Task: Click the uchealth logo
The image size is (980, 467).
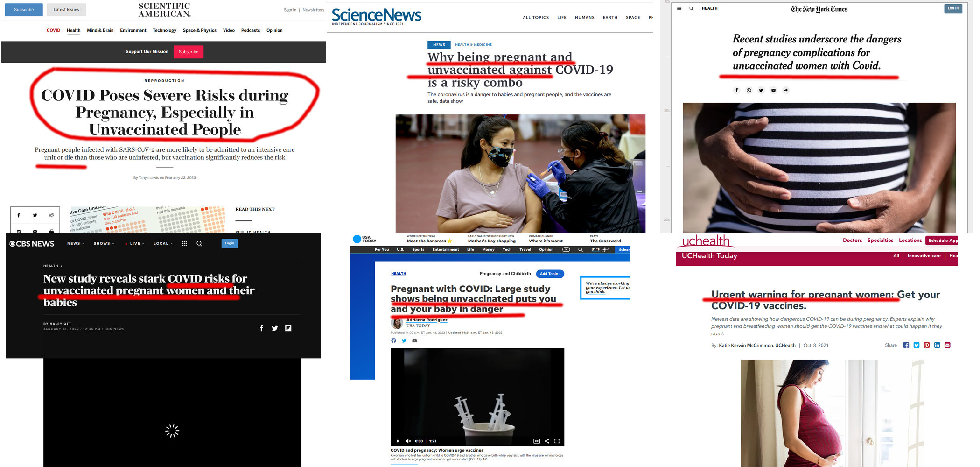Action: tap(706, 241)
